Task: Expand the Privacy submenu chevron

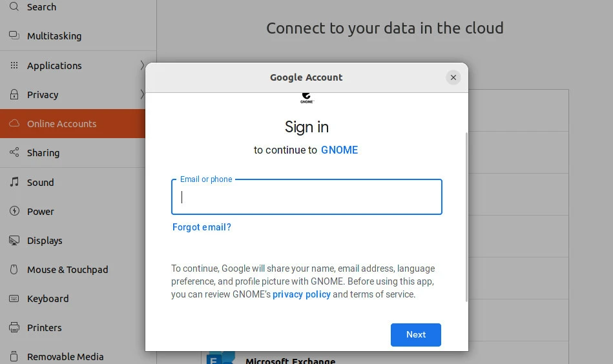Action: (142, 95)
